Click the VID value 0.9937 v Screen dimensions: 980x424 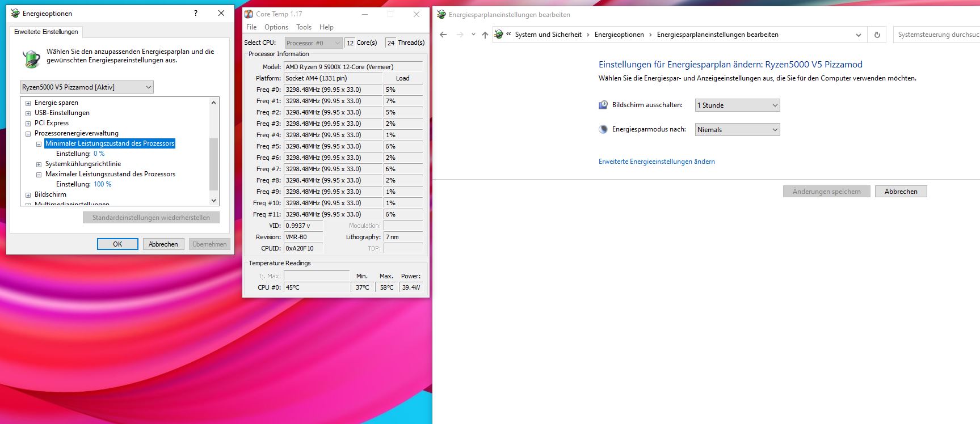303,226
